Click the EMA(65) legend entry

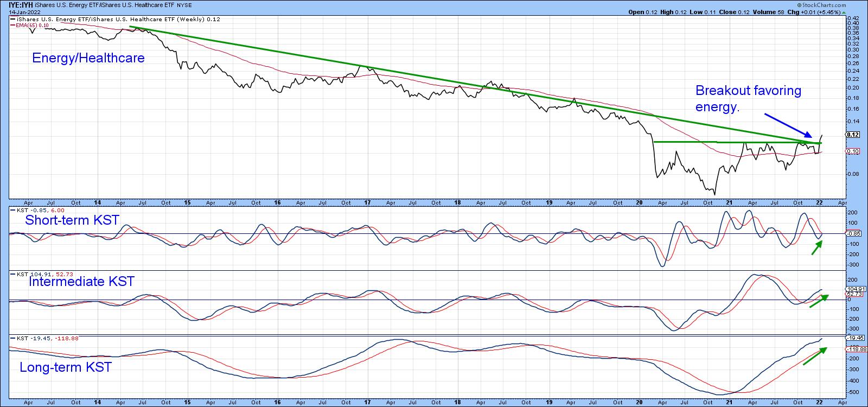point(27,25)
